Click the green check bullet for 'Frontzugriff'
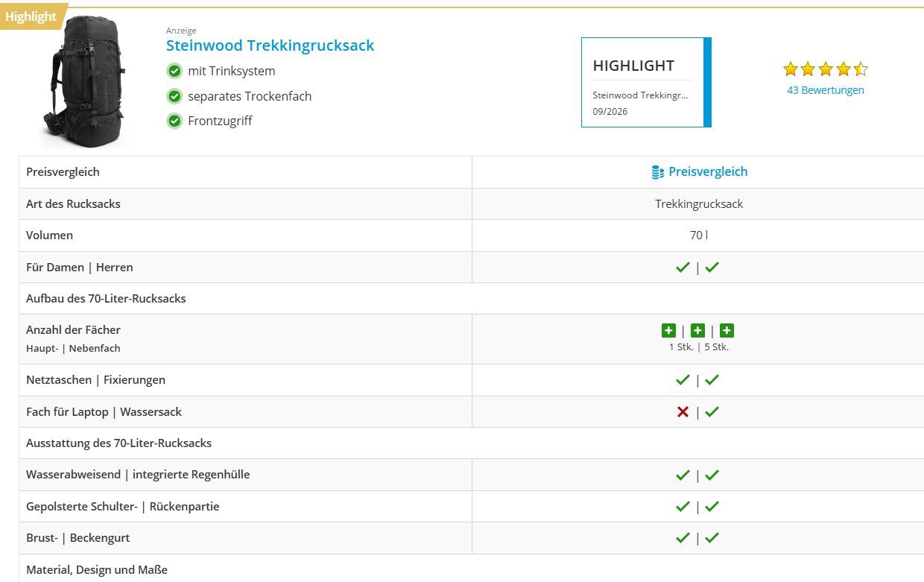924x582 pixels. tap(174, 121)
